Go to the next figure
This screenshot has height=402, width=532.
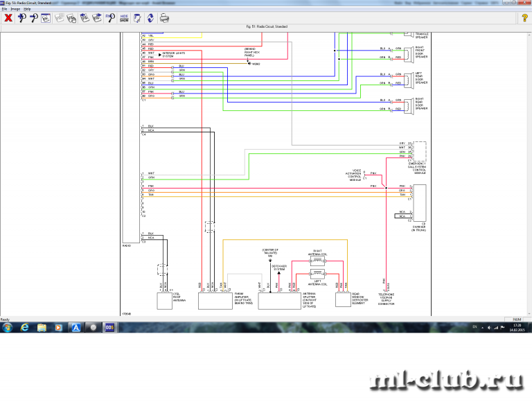[96, 18]
